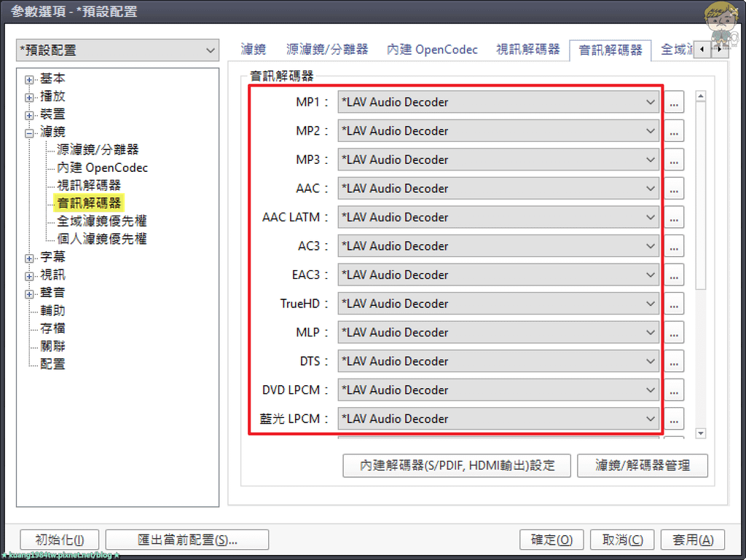Click the ... button for AAC LATM

coord(674,217)
